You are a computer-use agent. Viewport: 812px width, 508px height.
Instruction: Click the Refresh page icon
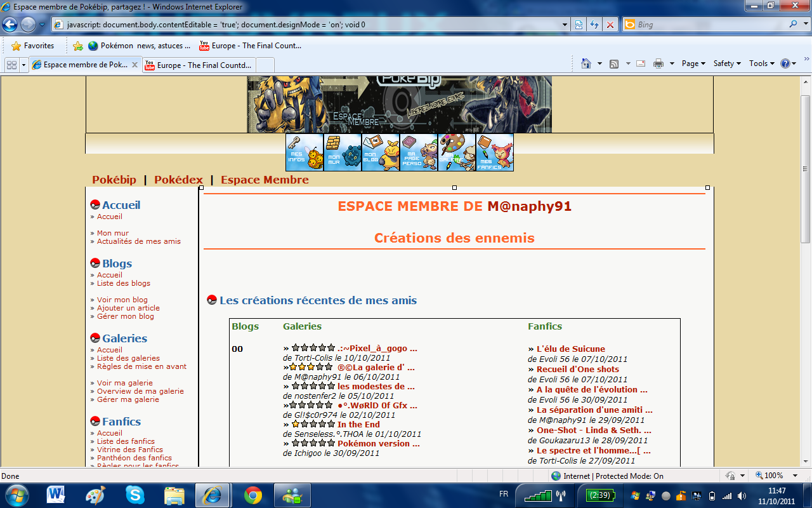594,25
